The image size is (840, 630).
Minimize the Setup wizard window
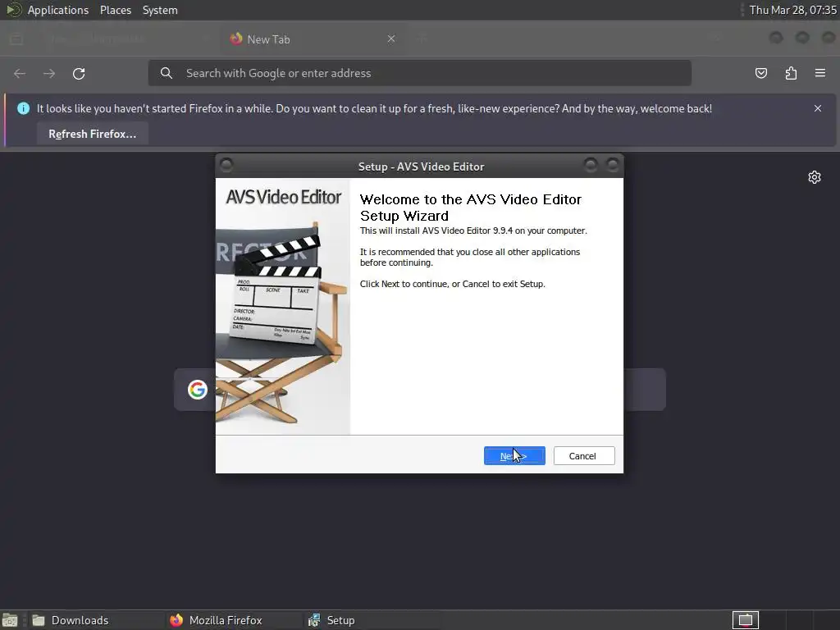tap(591, 164)
